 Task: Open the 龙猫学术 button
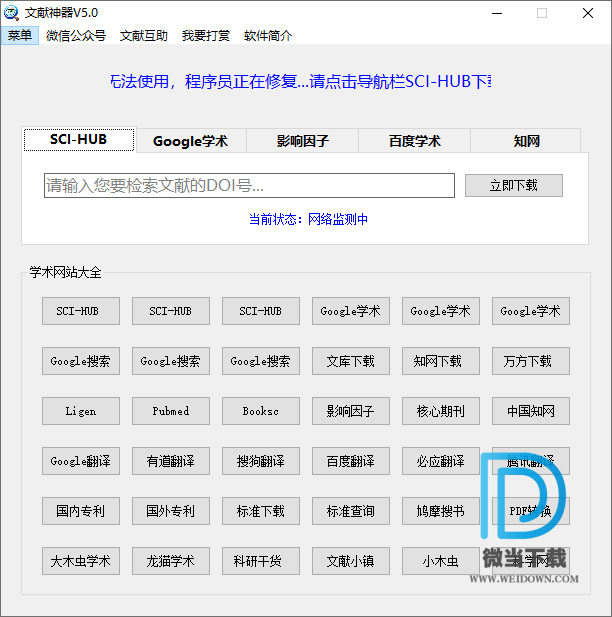coord(171,561)
